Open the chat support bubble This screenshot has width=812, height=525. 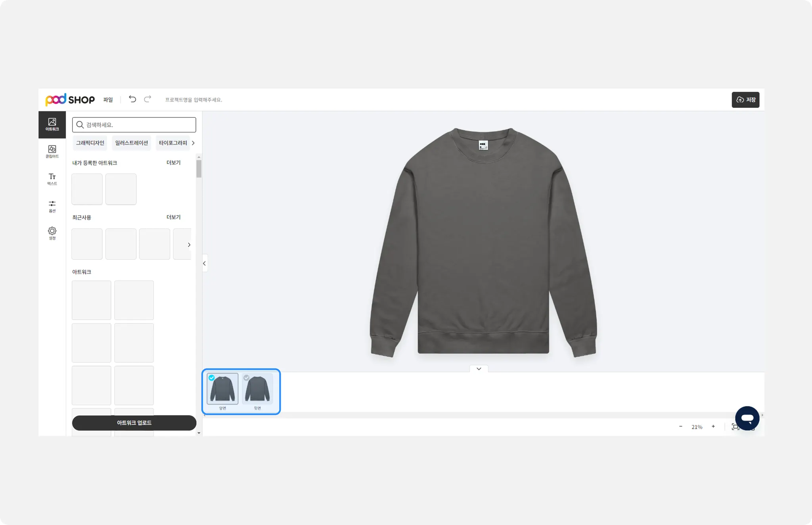747,418
